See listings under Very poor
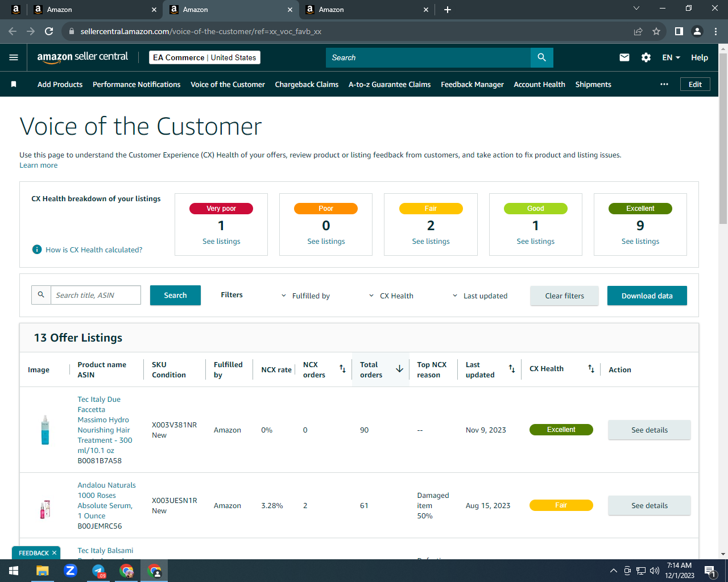The width and height of the screenshot is (728, 582). [x=221, y=242]
